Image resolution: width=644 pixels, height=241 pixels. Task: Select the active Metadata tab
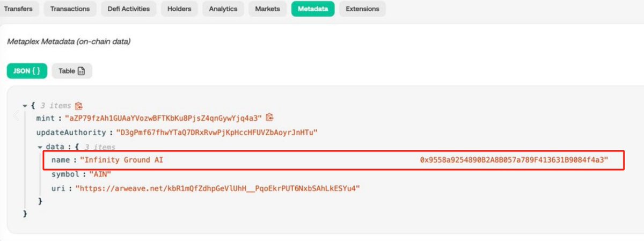[x=313, y=9]
